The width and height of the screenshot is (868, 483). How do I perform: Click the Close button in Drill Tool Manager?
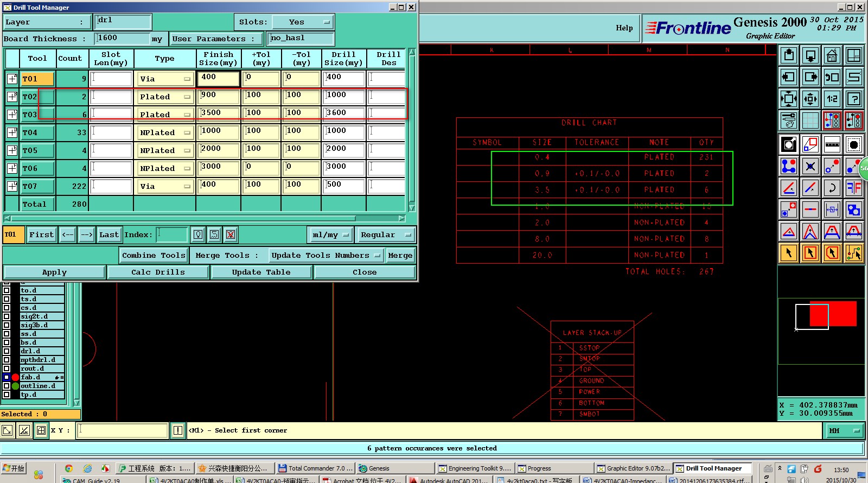pos(365,272)
